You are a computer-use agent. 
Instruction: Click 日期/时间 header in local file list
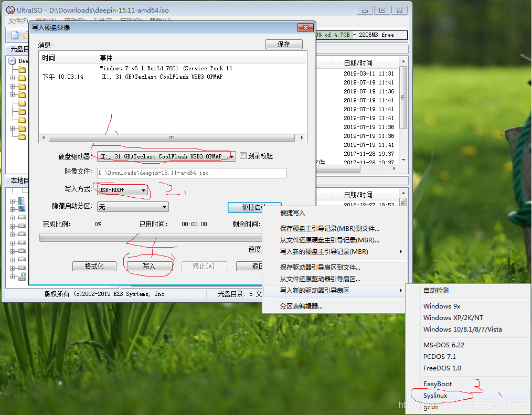click(x=370, y=195)
